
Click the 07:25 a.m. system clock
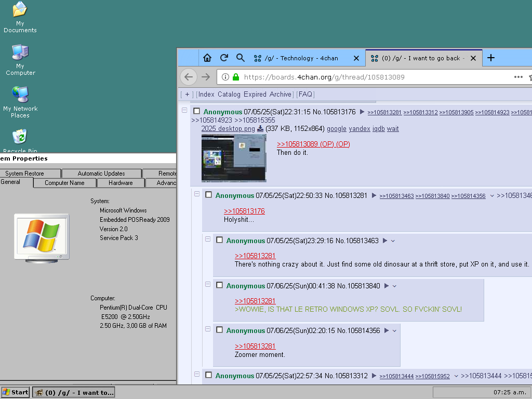(509, 393)
